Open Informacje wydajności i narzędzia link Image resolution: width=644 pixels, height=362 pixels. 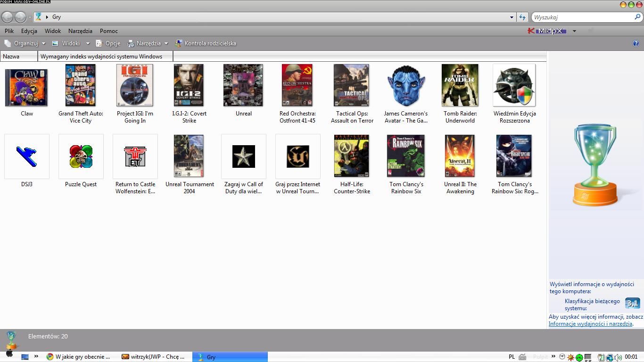point(590,324)
